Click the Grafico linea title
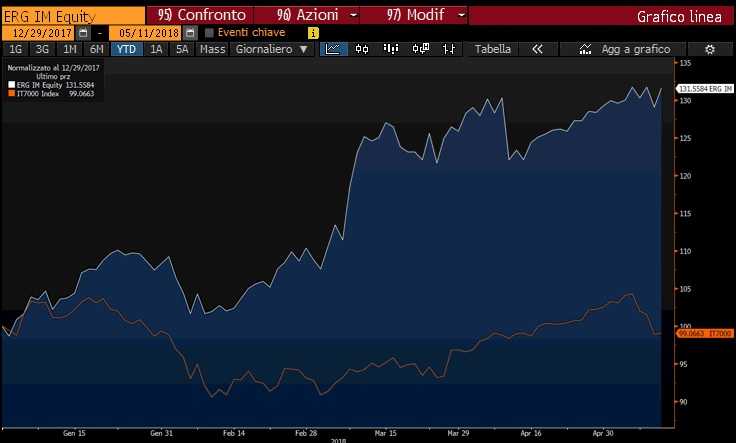This screenshot has height=443, width=736. (x=679, y=17)
